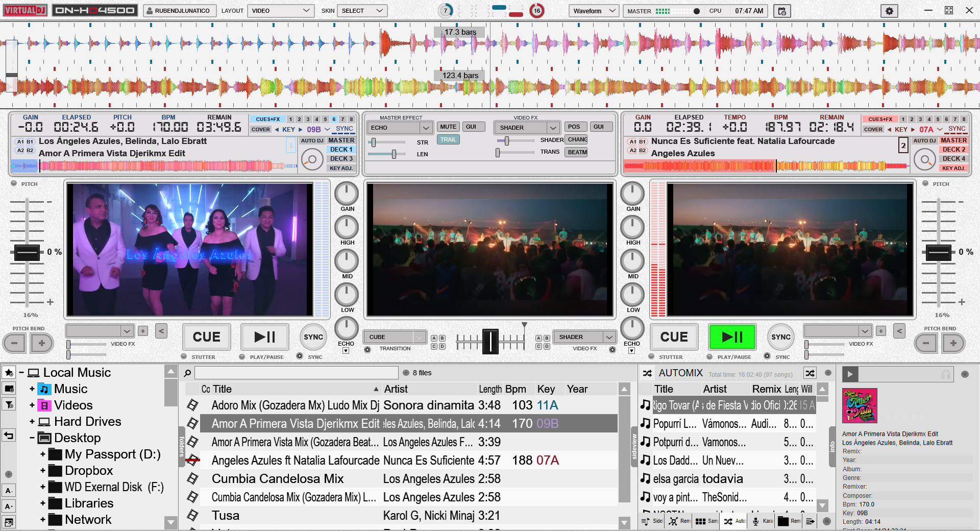Click the left deck play/pause button
Viewport: 980px width, 531px height.
265,337
